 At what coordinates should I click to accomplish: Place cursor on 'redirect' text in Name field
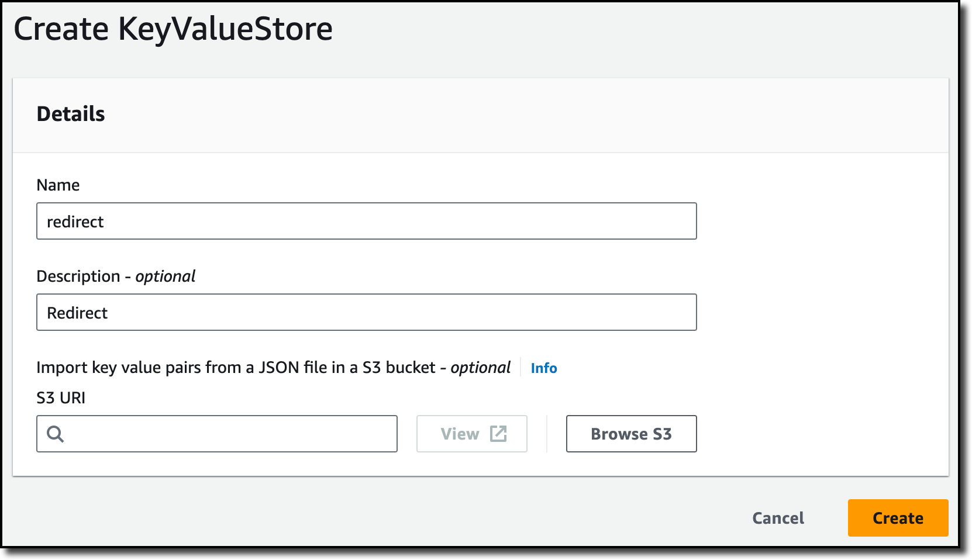click(x=75, y=222)
